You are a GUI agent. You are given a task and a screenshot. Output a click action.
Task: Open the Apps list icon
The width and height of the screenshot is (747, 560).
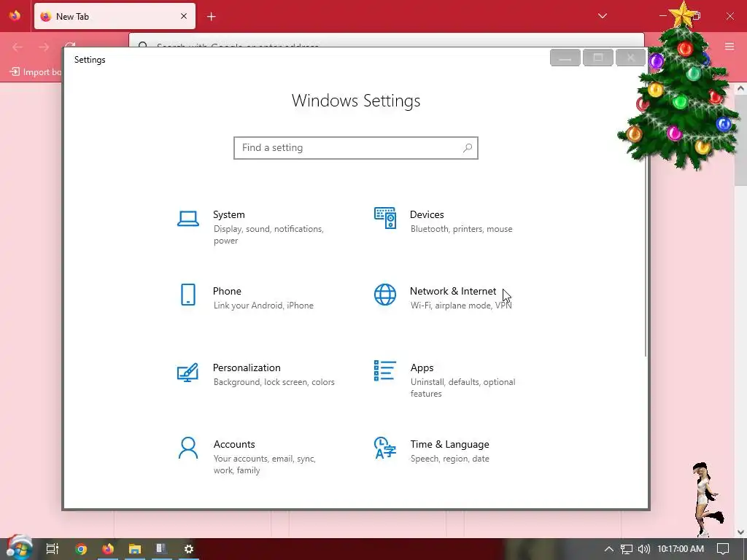pyautogui.click(x=385, y=370)
